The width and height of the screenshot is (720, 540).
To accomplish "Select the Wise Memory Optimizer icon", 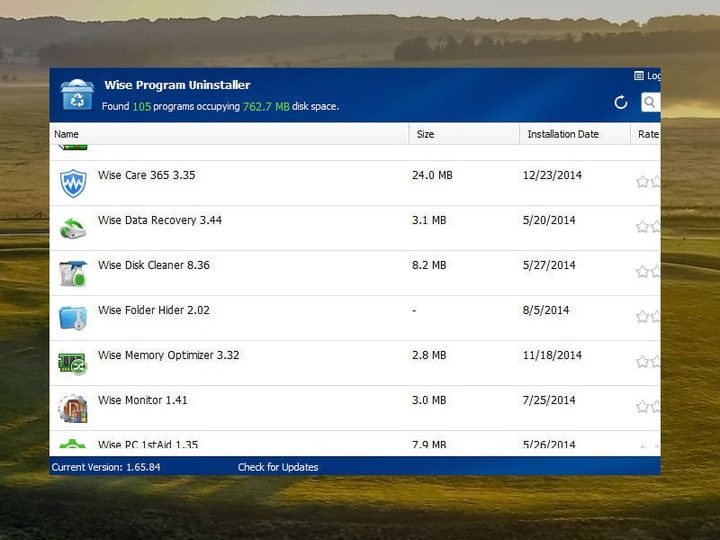I will tap(73, 363).
